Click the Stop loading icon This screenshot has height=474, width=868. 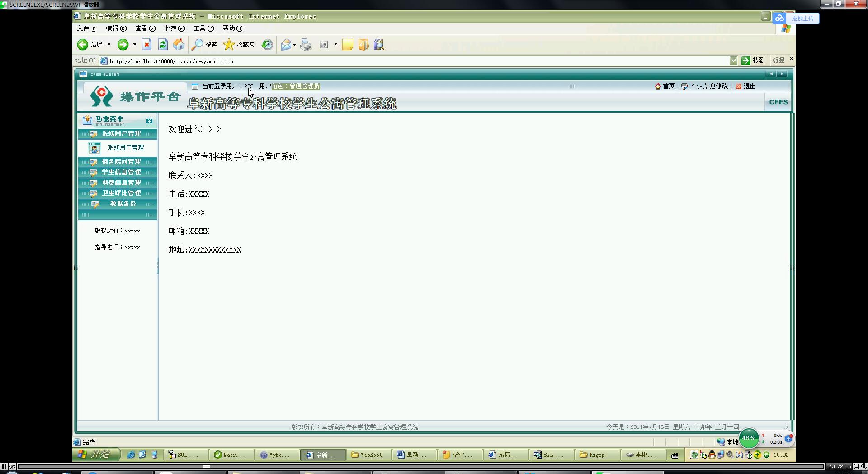point(146,44)
